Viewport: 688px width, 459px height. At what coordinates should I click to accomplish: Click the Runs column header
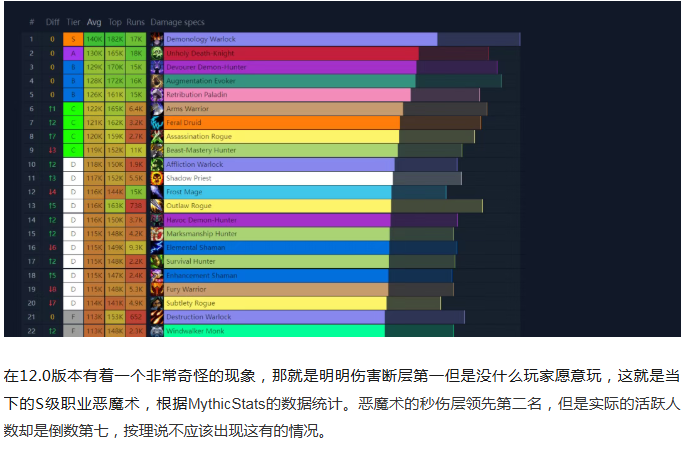(x=136, y=21)
